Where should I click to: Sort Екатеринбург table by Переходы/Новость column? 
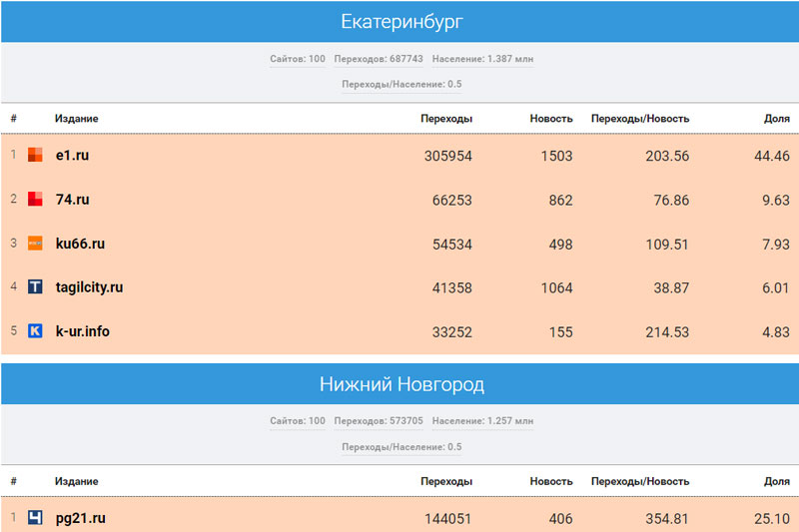click(x=640, y=119)
